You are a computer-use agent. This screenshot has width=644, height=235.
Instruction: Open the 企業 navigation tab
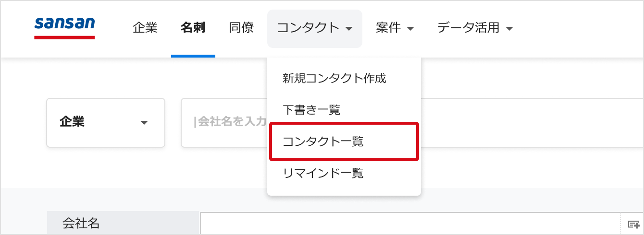click(x=145, y=28)
